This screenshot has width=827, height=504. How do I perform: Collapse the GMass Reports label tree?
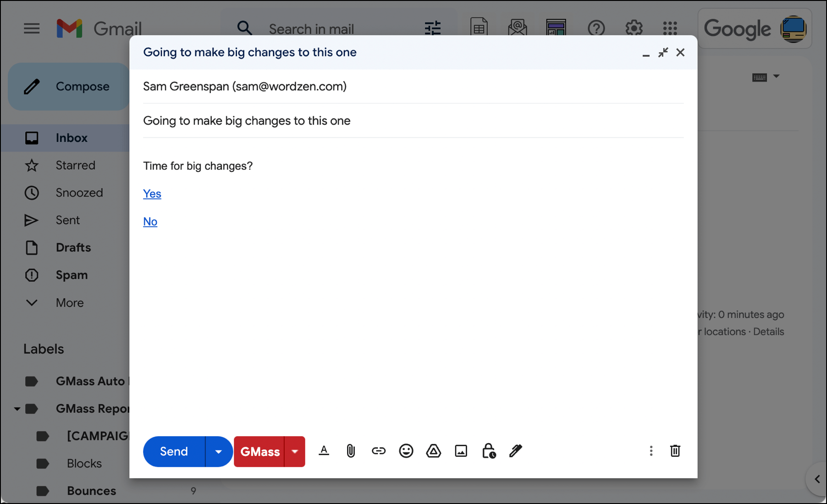tap(17, 408)
